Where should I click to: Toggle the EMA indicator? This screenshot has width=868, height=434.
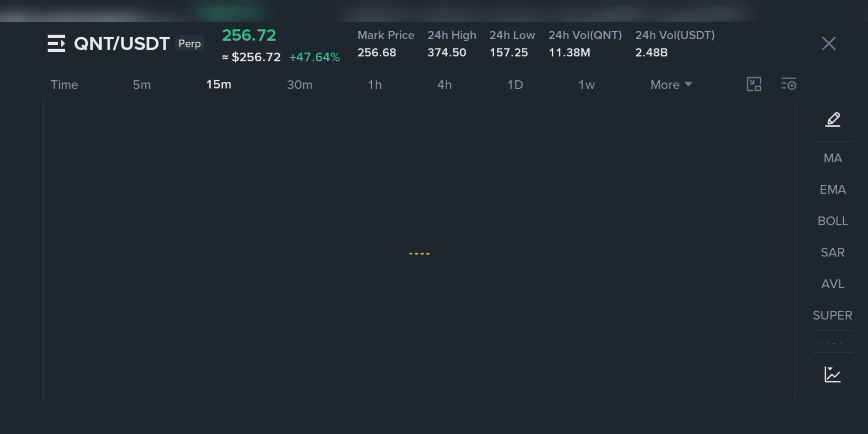point(833,190)
